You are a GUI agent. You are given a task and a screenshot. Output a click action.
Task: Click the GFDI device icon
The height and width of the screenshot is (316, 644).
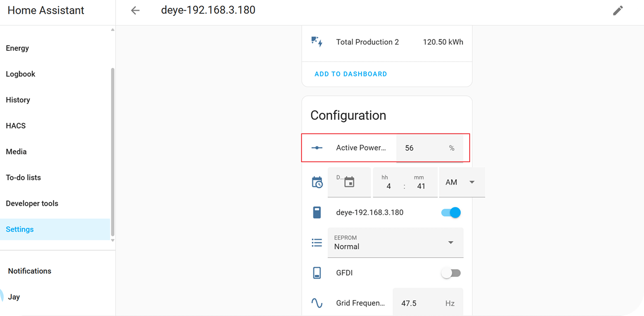point(317,273)
